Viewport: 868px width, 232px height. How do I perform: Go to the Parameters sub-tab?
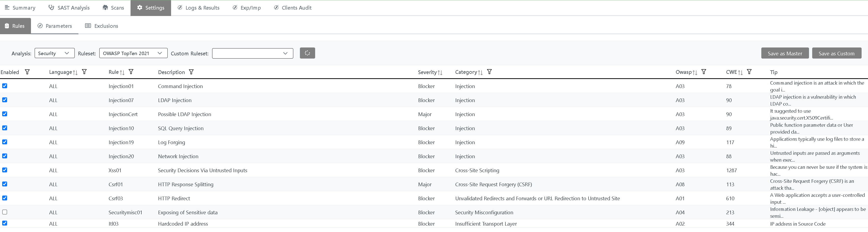tap(55, 26)
